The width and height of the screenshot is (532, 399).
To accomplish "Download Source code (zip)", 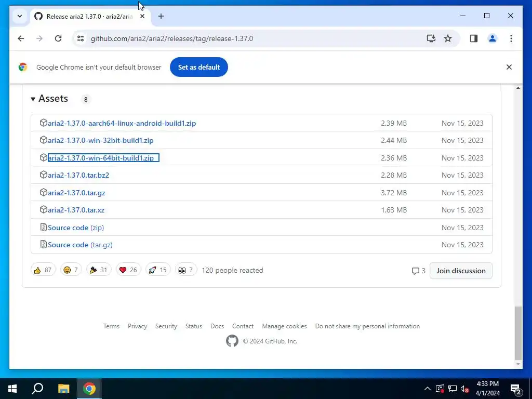I will pos(76,228).
